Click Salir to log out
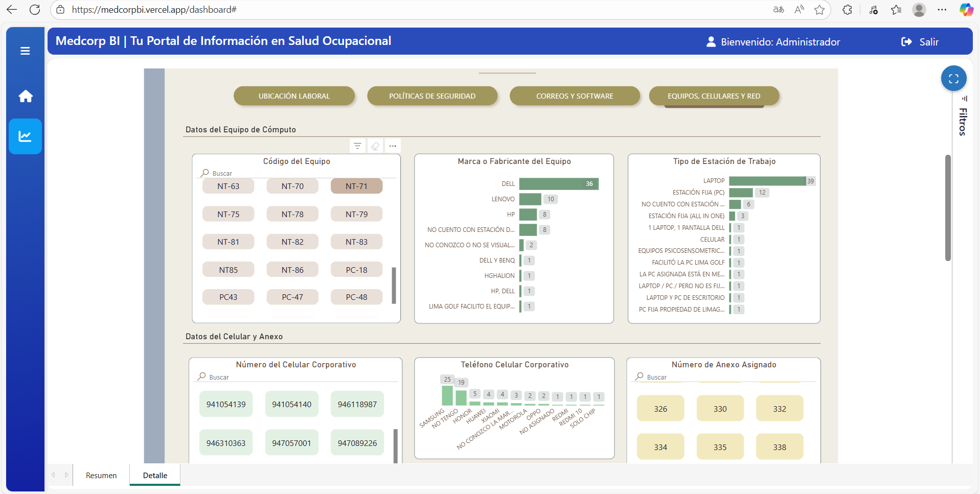This screenshot has width=980, height=494. 920,42
